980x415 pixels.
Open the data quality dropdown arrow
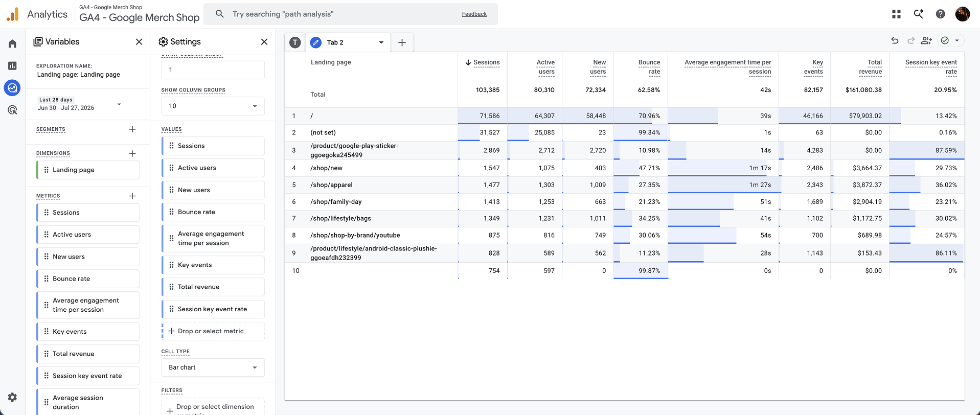957,40
